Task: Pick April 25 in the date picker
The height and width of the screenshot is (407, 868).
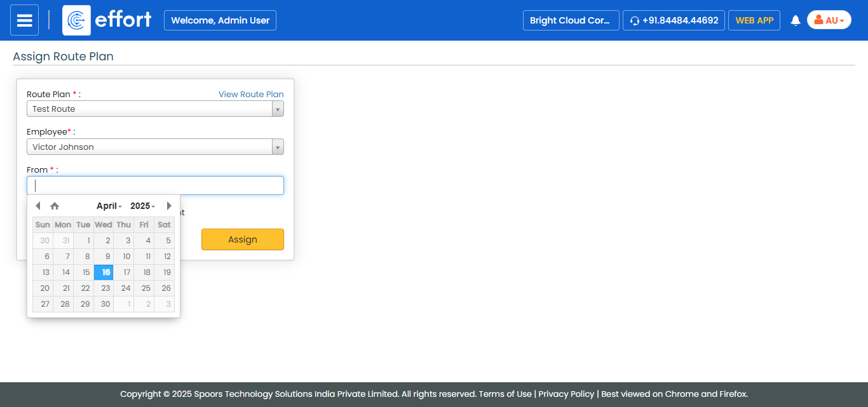Action: (144, 288)
